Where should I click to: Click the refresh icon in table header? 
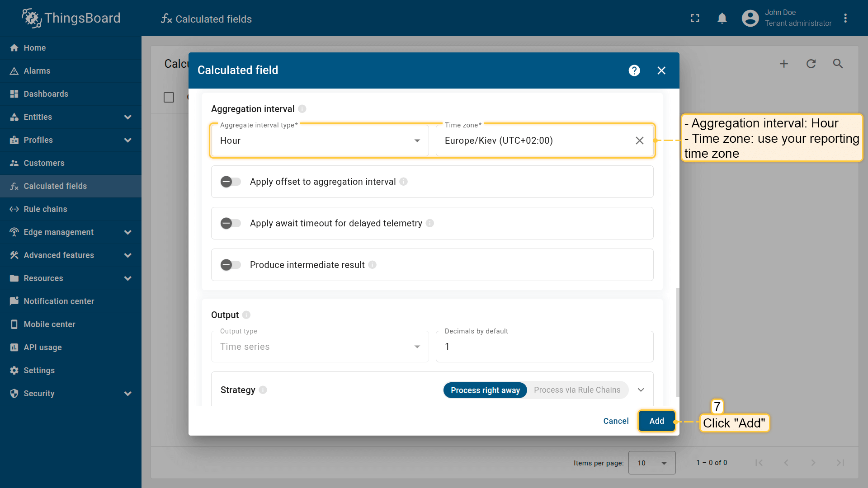pos(811,64)
